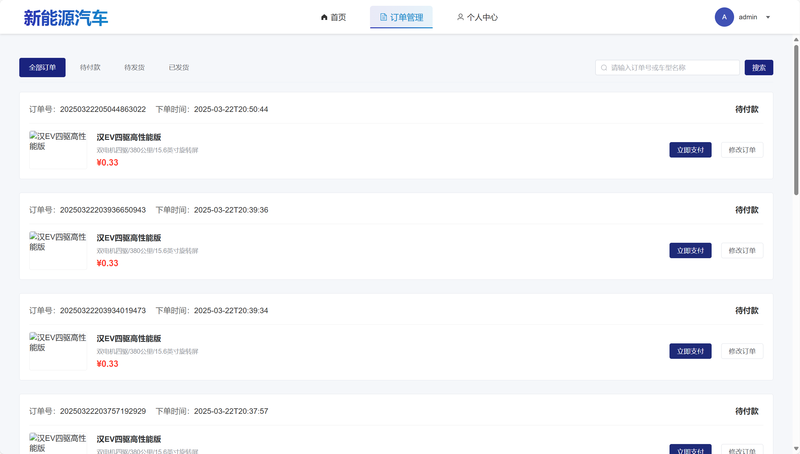The height and width of the screenshot is (454, 800).
Task: Select the 待付款 filter tab
Action: tap(90, 67)
